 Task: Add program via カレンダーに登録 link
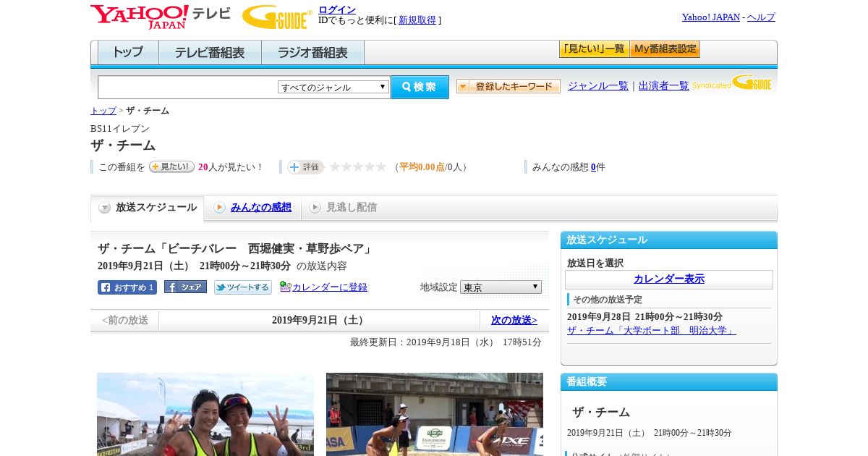(x=329, y=287)
